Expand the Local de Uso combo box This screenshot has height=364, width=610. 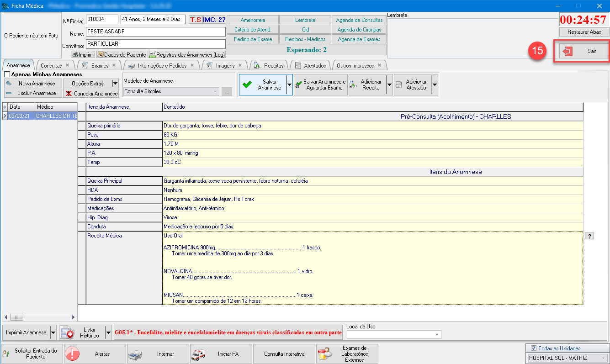click(437, 335)
